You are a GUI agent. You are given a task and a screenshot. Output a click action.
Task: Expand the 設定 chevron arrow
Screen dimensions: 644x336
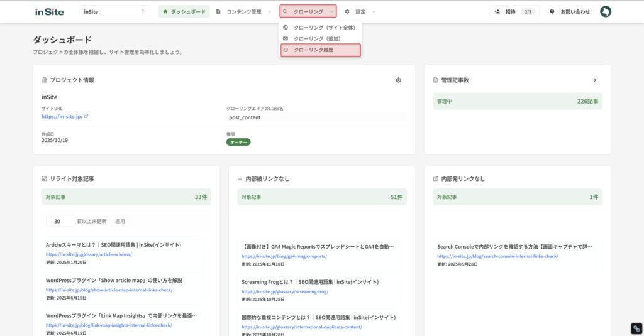(374, 11)
